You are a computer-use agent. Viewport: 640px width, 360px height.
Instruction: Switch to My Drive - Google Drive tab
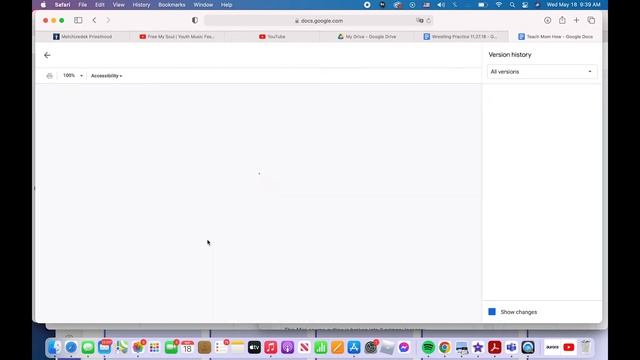pyautogui.click(x=367, y=37)
